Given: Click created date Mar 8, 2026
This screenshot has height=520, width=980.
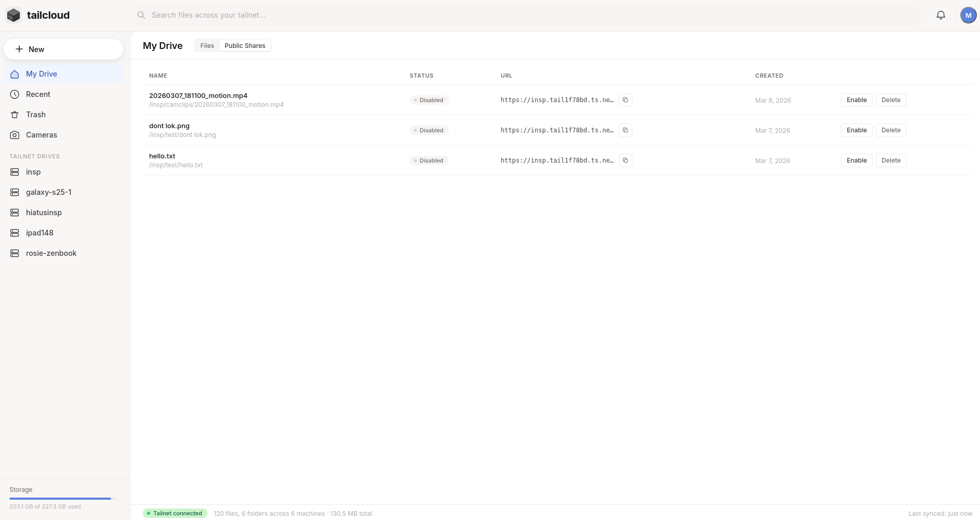Looking at the screenshot, I should (773, 101).
